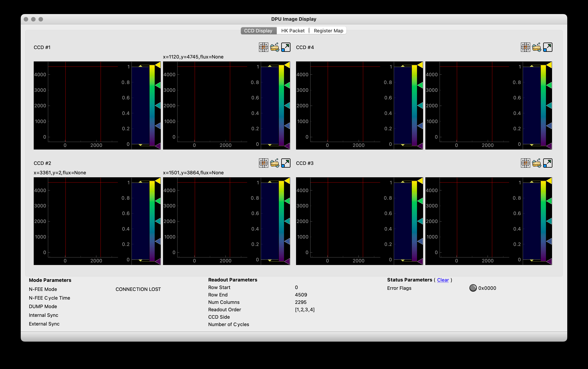
Task: Open the HK Packet tab
Action: [x=293, y=31]
